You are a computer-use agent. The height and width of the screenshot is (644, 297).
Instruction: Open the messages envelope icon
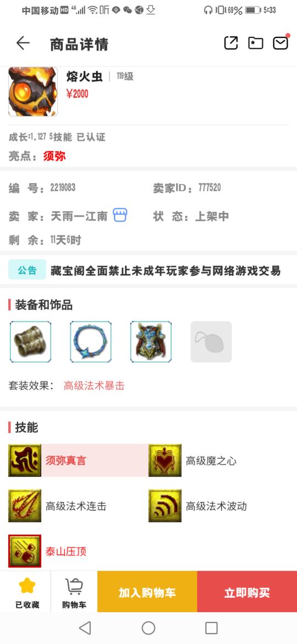pyautogui.click(x=280, y=43)
